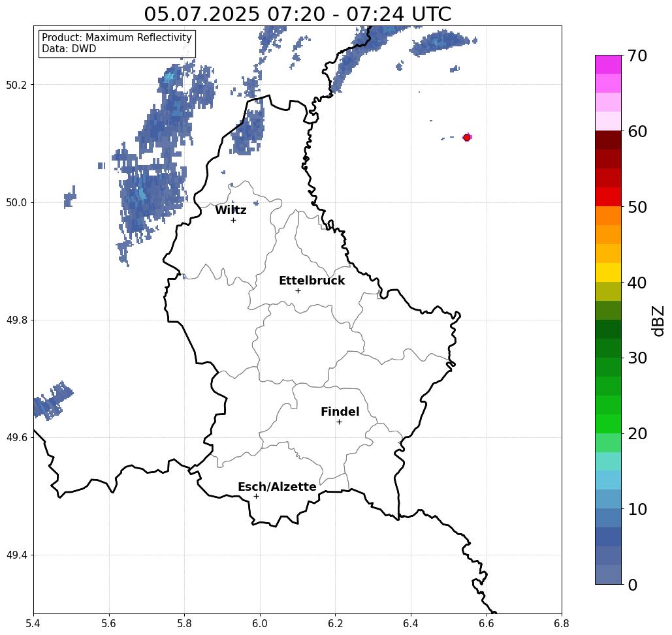Click the plus marker below Findel

(339, 422)
